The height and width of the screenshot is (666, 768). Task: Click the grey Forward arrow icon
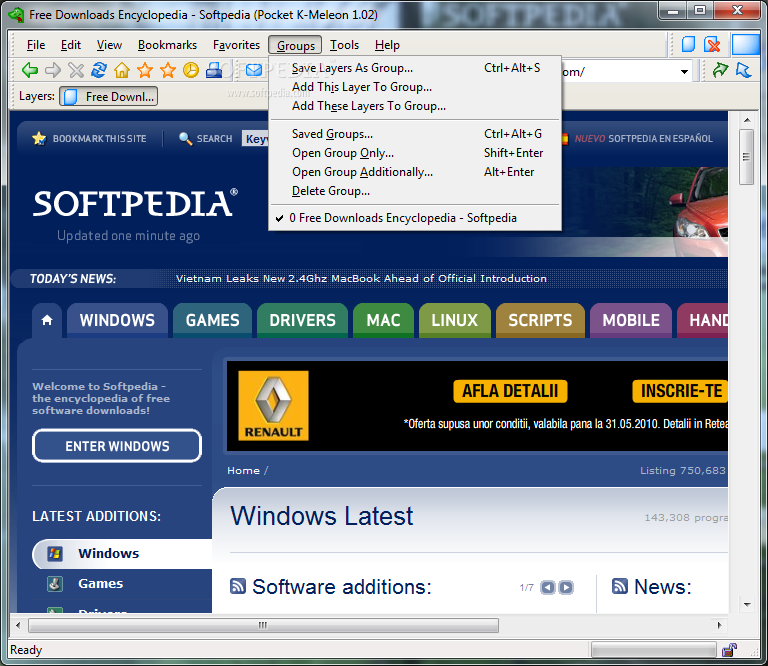53,71
